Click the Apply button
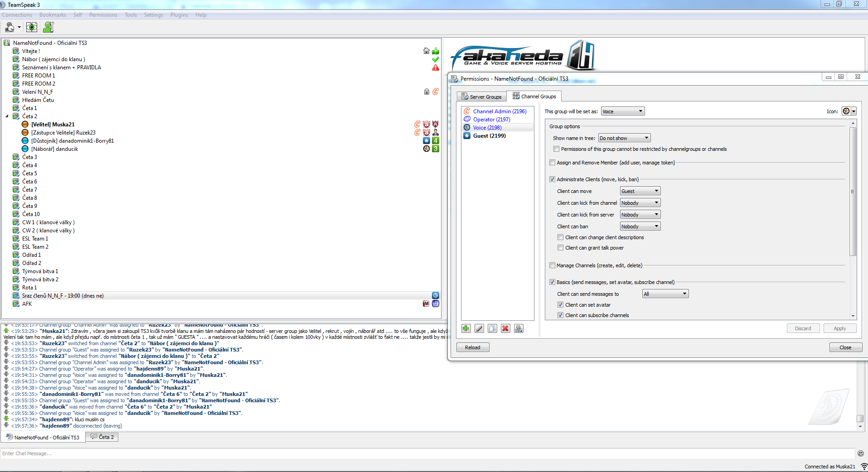868x472 pixels. pos(839,328)
